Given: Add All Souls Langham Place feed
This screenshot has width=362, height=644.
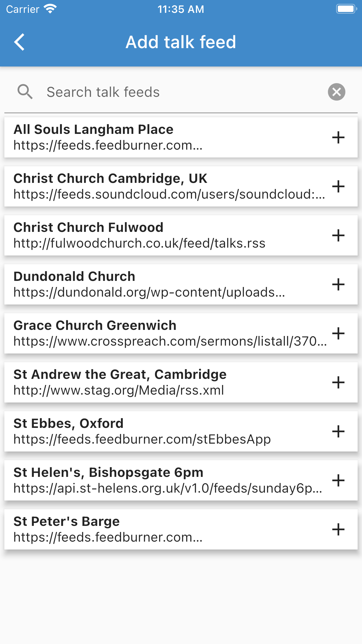Looking at the screenshot, I should pyautogui.click(x=338, y=137).
